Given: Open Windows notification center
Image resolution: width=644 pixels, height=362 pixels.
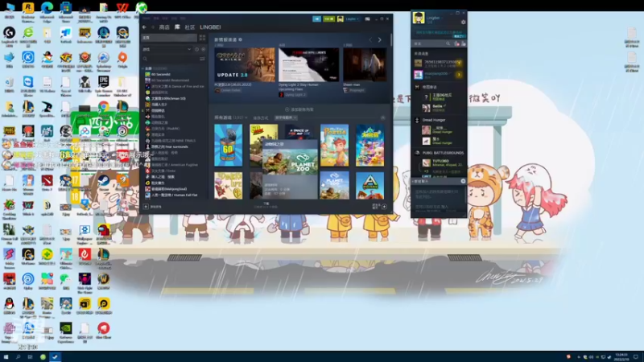Looking at the screenshot, I should click(636, 357).
